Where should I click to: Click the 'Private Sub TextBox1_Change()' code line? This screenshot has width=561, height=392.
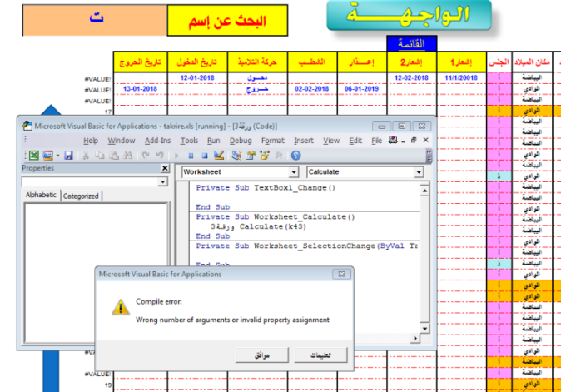click(x=266, y=188)
